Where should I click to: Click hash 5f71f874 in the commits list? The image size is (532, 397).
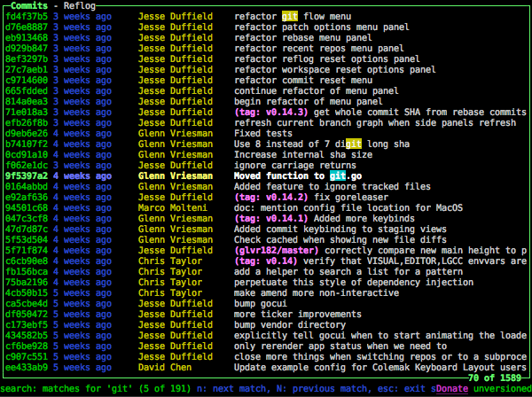pos(27,250)
